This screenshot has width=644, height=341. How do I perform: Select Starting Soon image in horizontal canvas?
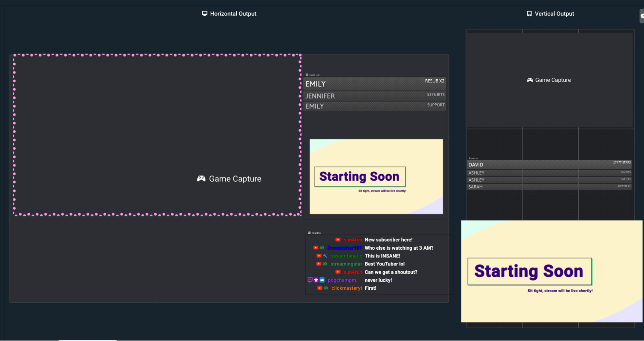[x=376, y=176]
